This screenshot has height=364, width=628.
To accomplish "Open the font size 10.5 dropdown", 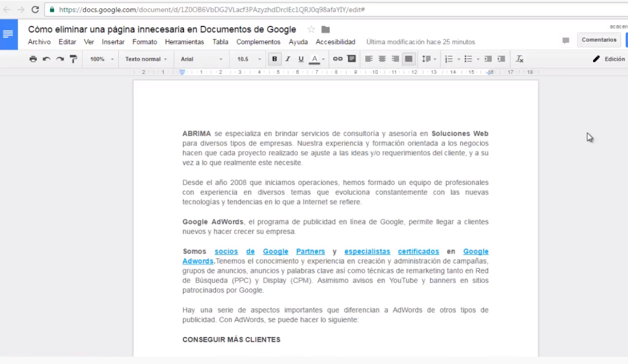I will click(x=249, y=59).
